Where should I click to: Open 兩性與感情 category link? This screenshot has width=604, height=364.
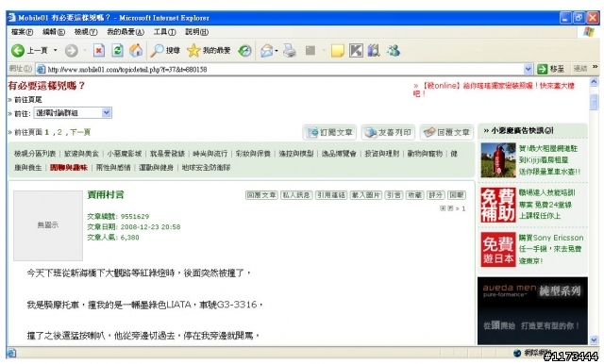pyautogui.click(x=113, y=168)
